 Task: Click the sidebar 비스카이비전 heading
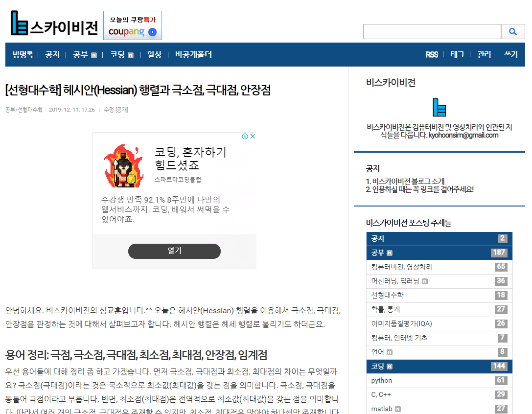[391, 83]
